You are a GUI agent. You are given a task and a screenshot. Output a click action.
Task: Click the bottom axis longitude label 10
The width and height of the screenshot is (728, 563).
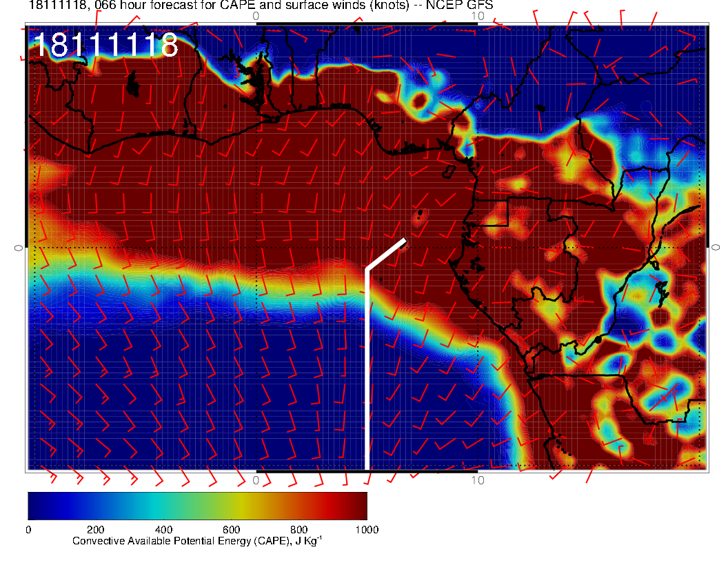pos(477,480)
